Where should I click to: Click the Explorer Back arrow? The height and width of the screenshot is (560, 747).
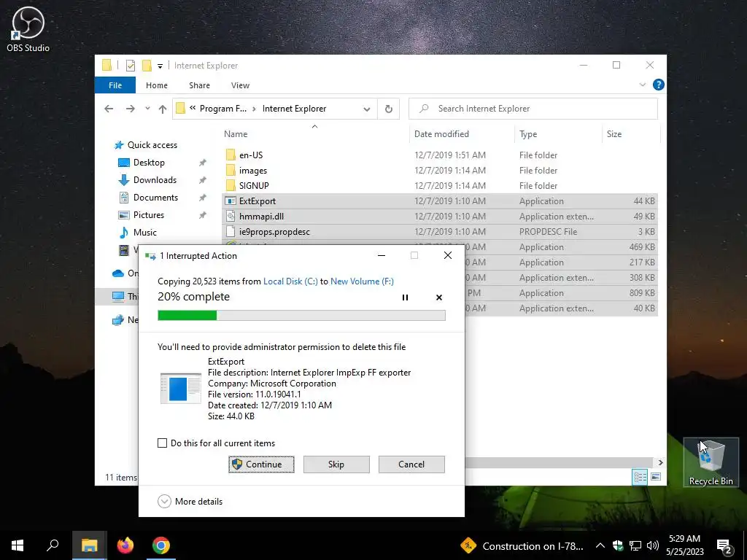pos(109,109)
